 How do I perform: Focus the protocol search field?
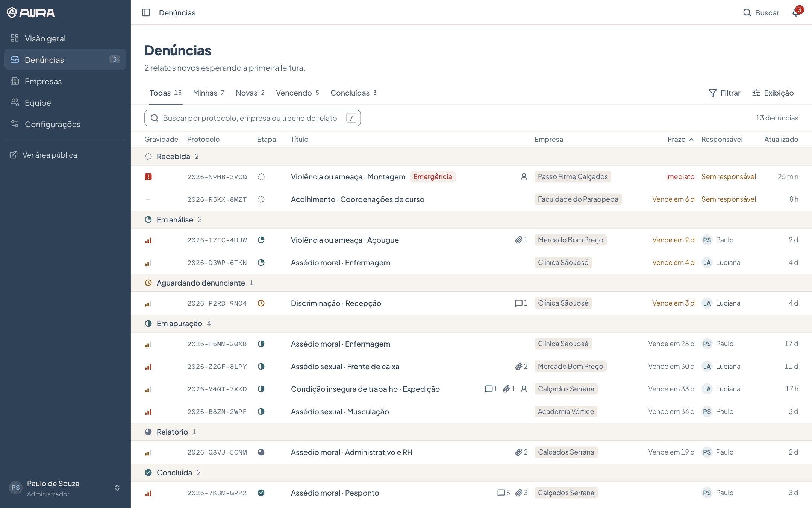coord(252,118)
